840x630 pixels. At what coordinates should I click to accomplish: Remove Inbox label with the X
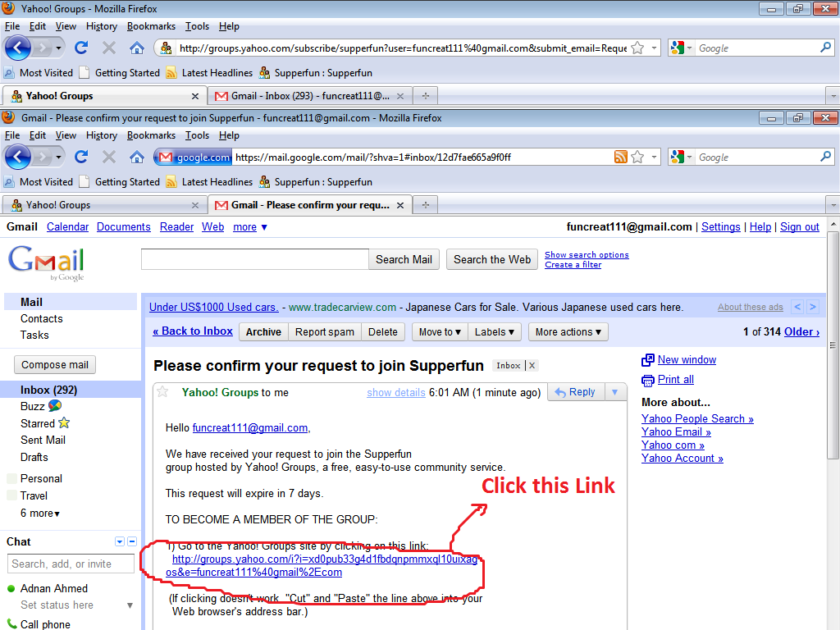[x=532, y=365]
